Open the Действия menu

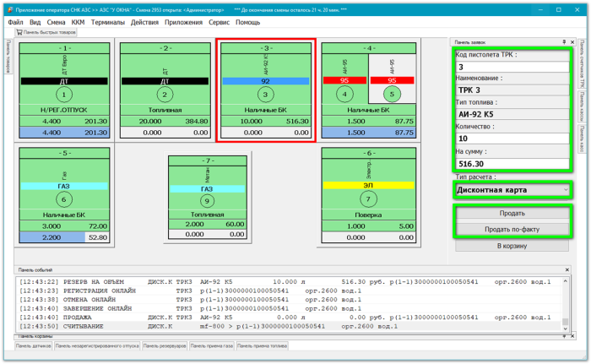144,22
